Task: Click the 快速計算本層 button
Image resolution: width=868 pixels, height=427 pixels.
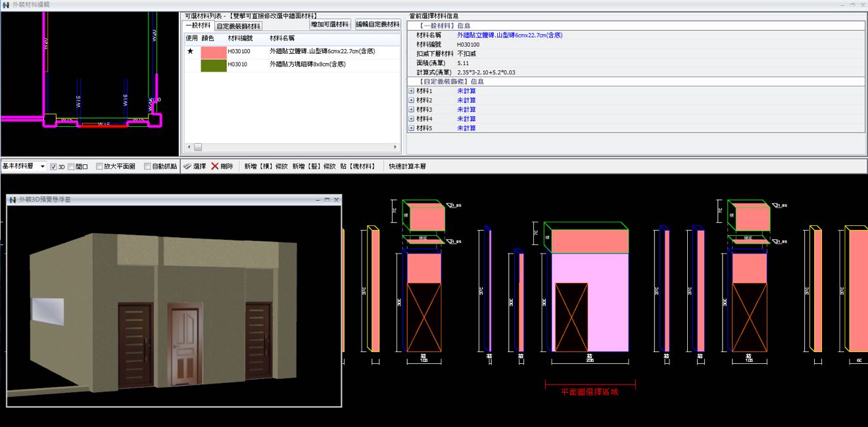Action: pyautogui.click(x=407, y=167)
